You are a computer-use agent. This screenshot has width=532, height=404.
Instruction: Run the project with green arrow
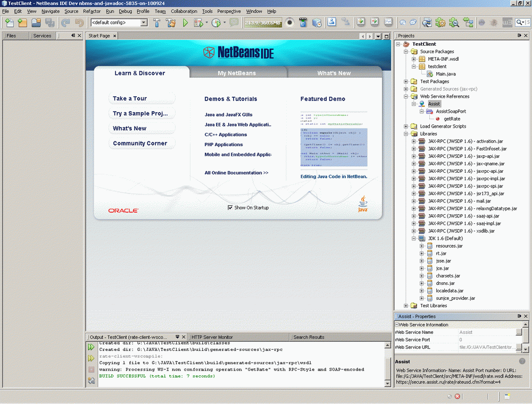point(185,23)
